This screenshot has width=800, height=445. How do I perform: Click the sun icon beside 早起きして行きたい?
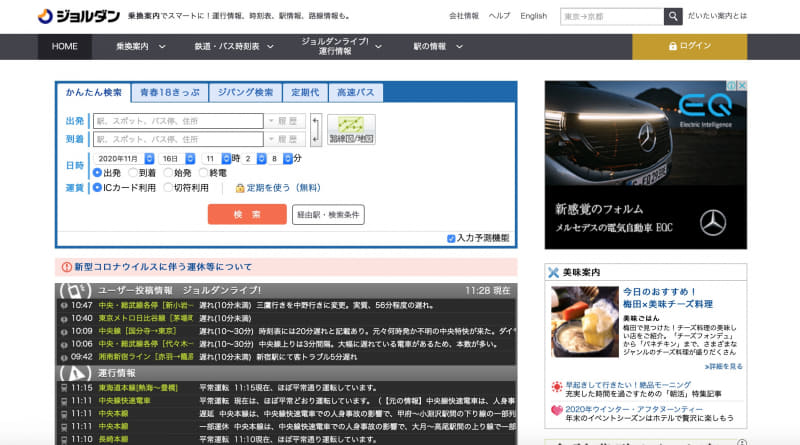pyautogui.click(x=557, y=387)
